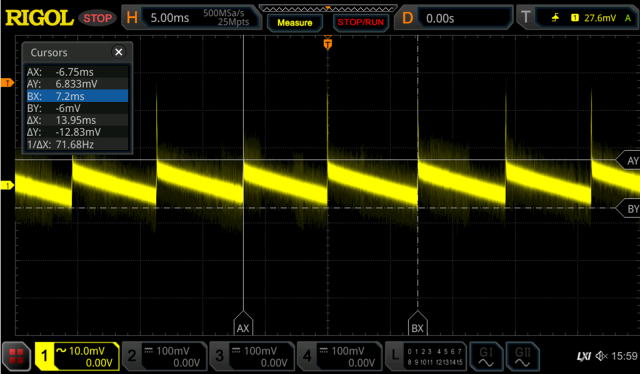The height and width of the screenshot is (374, 640).
Task: Enable channel 3 at 100mV
Action: click(x=252, y=356)
